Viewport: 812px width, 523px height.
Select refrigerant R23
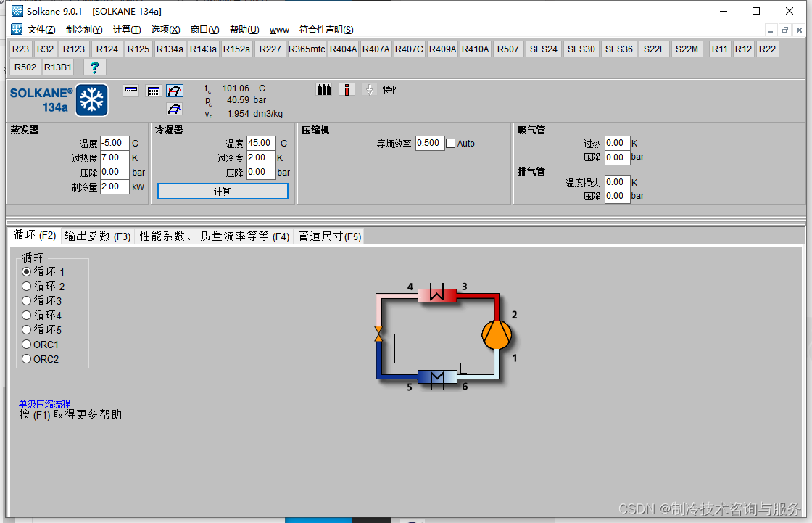(x=21, y=49)
